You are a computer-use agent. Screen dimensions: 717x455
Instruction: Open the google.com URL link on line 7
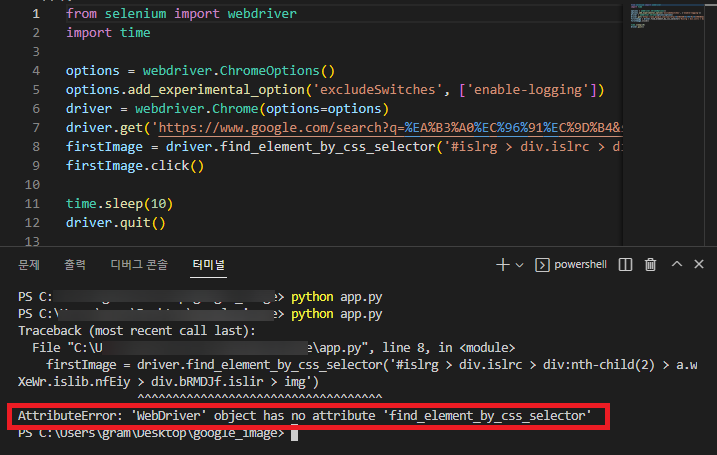click(390, 128)
